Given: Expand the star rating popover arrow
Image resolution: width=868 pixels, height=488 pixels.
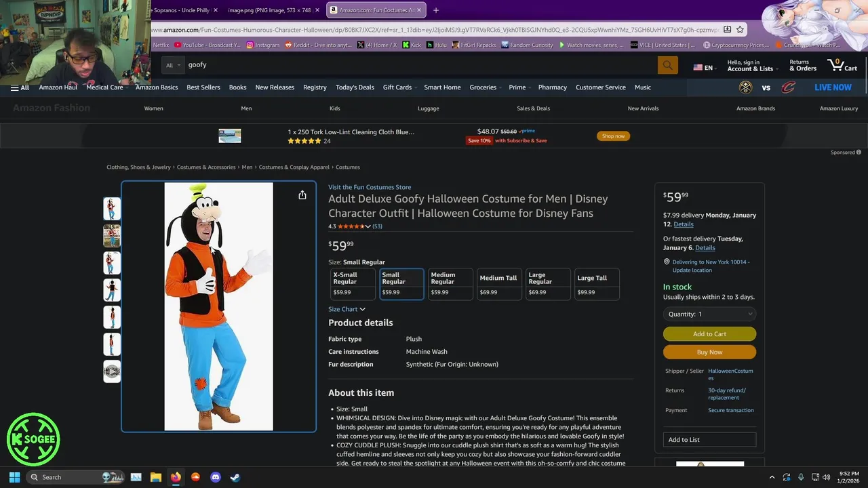Looking at the screenshot, I should click(368, 226).
